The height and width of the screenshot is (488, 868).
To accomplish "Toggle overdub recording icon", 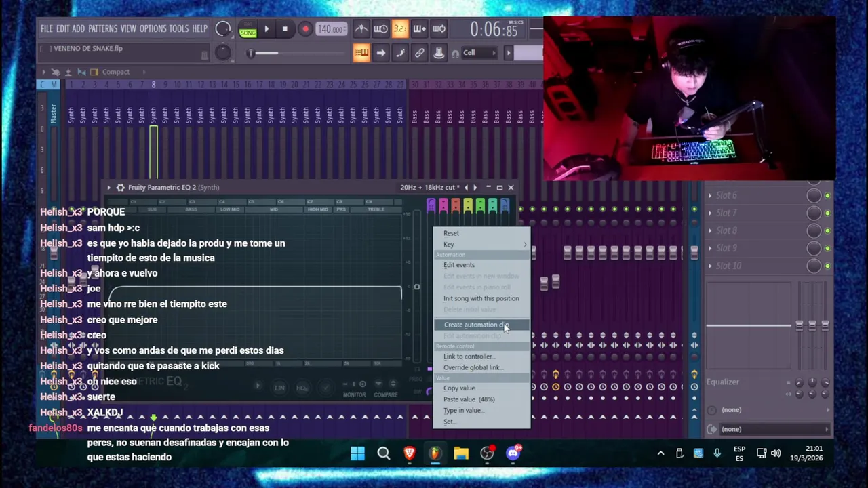I will tap(419, 28).
